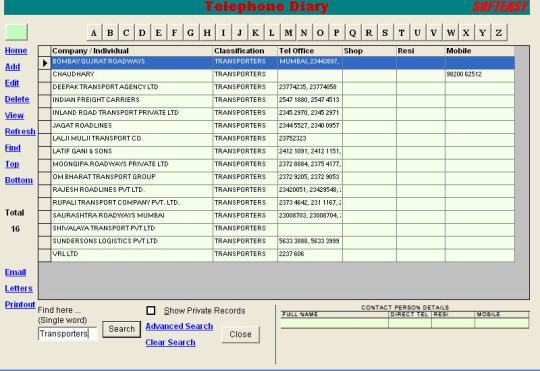
Task: Open the Email link
Action: (15, 272)
